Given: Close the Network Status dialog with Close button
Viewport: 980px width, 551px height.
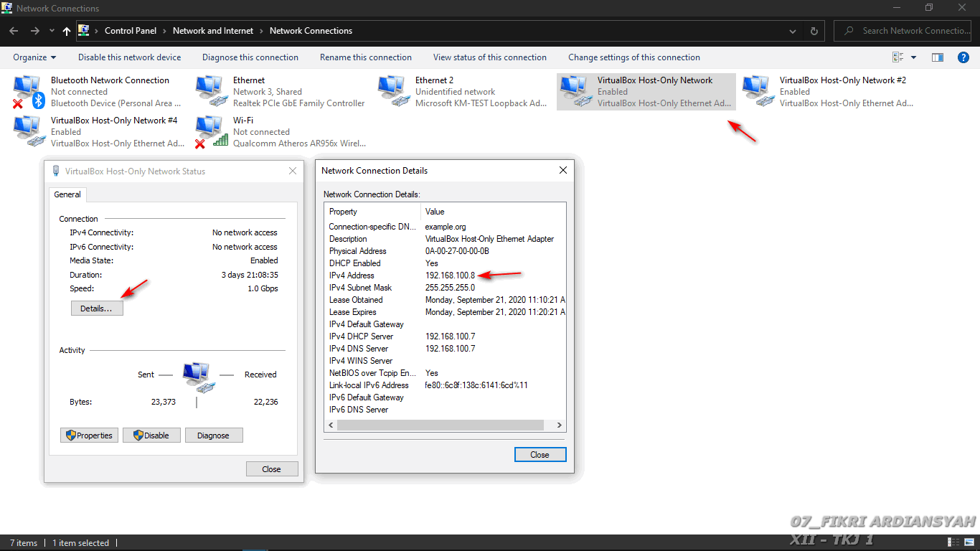Looking at the screenshot, I should (272, 468).
